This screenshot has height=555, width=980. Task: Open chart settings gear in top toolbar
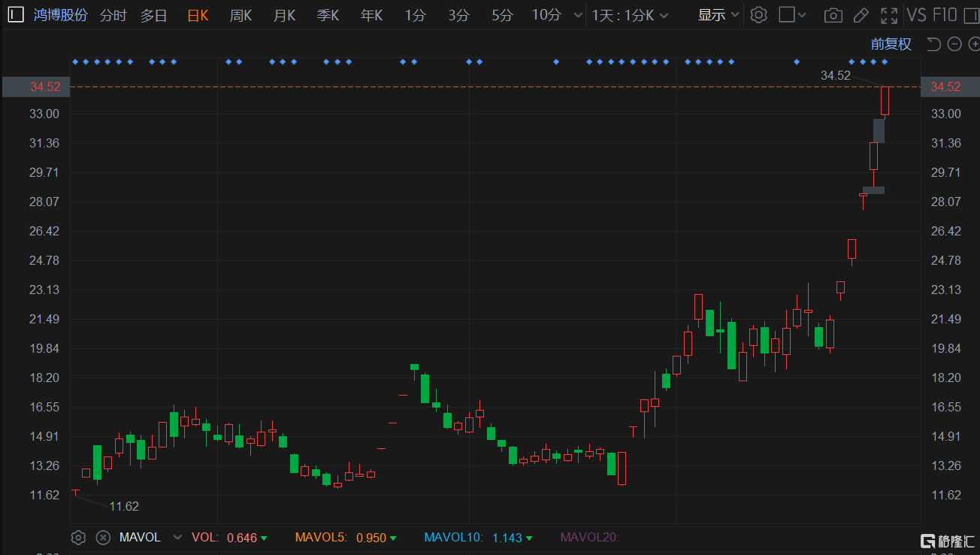pyautogui.click(x=759, y=15)
